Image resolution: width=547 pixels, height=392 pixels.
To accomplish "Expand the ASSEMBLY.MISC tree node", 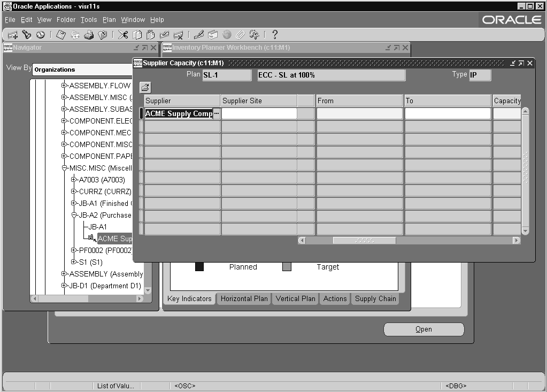I will [64, 97].
